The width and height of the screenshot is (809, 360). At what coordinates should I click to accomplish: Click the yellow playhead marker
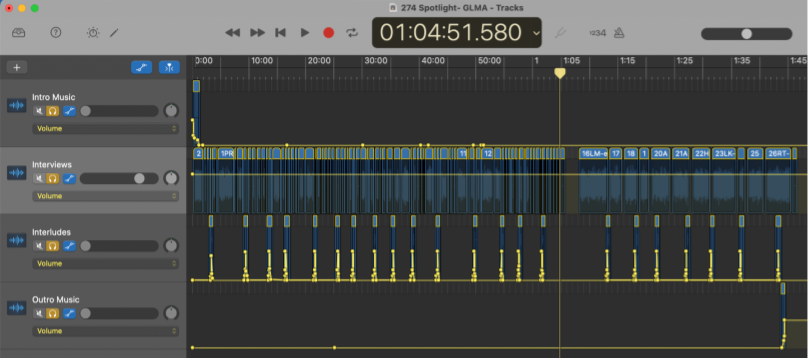pyautogui.click(x=560, y=73)
